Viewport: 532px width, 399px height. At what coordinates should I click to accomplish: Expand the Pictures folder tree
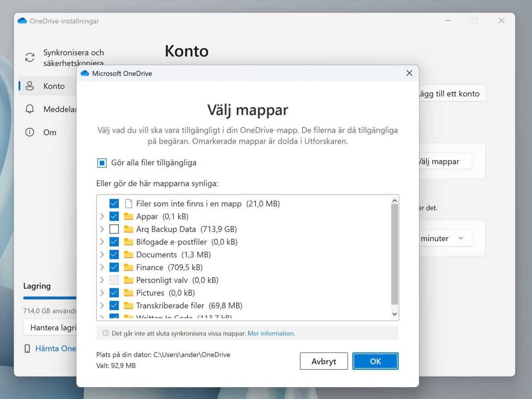101,293
